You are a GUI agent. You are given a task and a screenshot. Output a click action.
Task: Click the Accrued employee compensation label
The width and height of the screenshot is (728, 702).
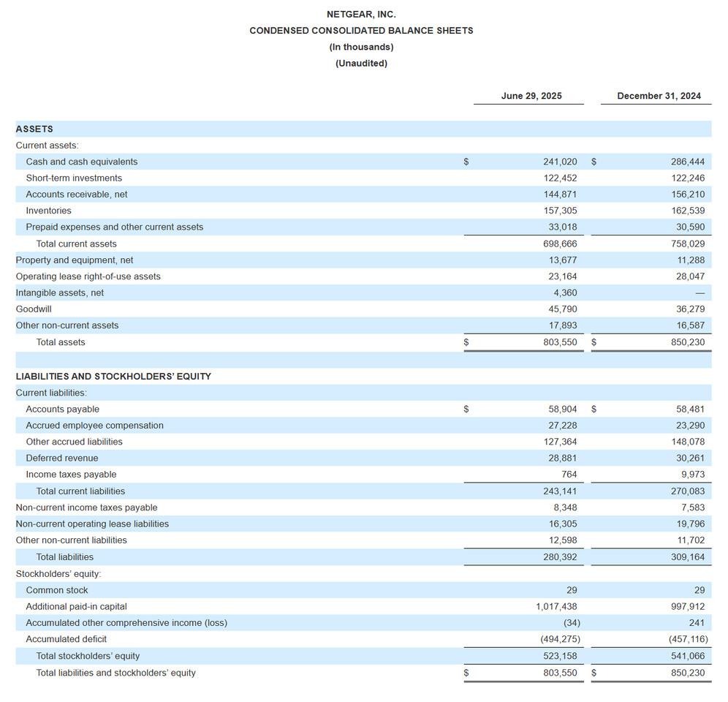pyautogui.click(x=95, y=426)
